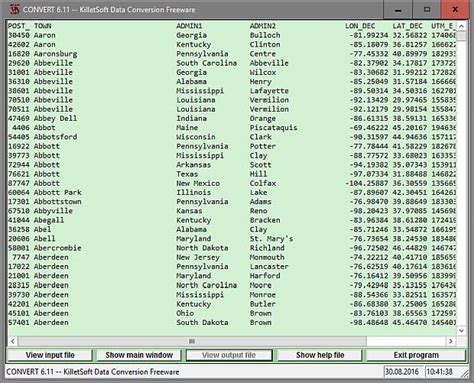Open the main window with Show main window

[139, 355]
